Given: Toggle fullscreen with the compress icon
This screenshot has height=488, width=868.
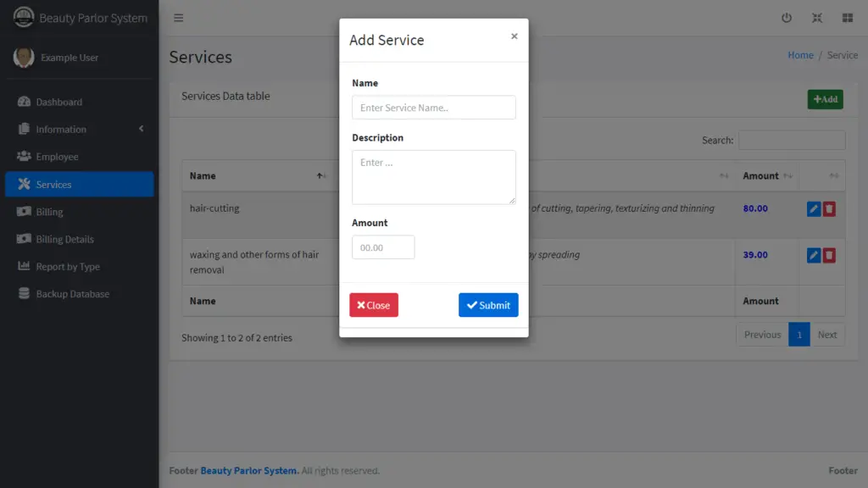Looking at the screenshot, I should pyautogui.click(x=816, y=17).
